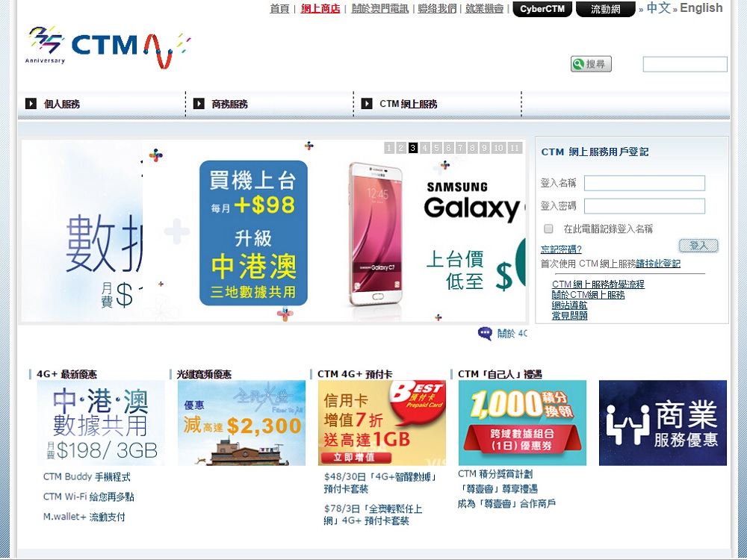Select banner slide 6 indicator

point(448,148)
